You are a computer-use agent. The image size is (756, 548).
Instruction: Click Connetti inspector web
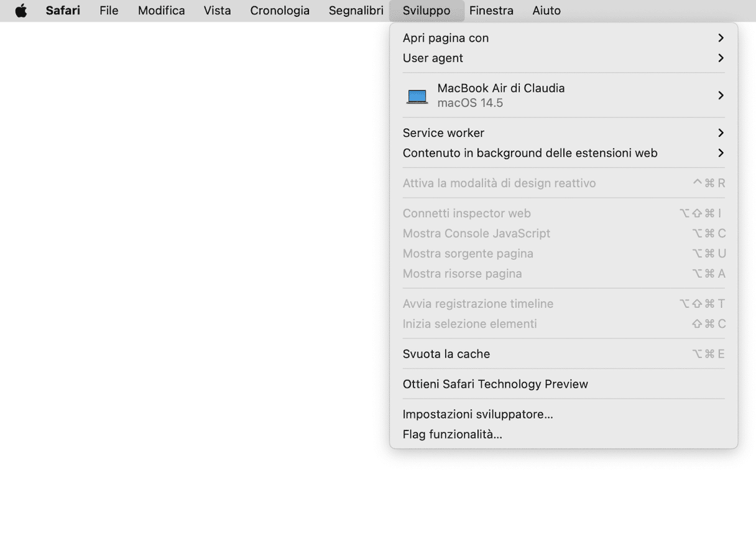coord(563,213)
